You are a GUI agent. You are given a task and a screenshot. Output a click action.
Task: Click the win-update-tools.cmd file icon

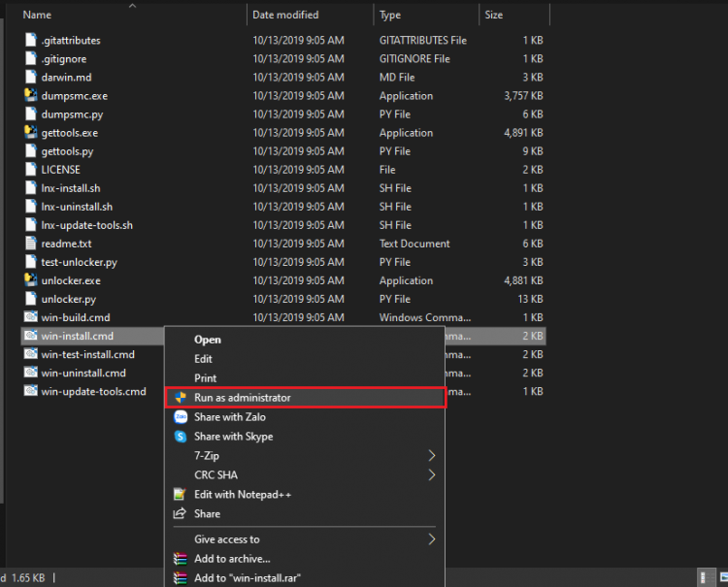(x=31, y=391)
